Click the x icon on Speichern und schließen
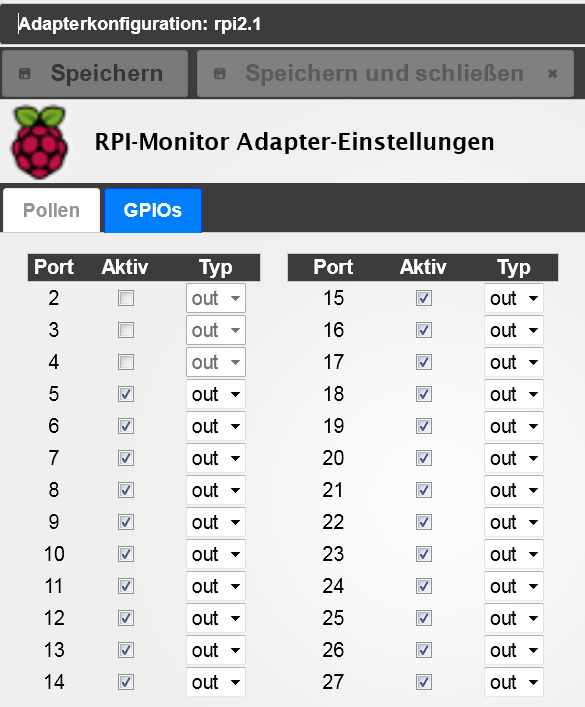The height and width of the screenshot is (707, 585). pyautogui.click(x=552, y=73)
